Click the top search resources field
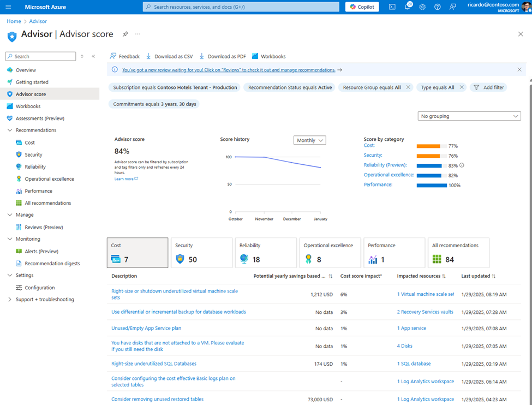532x405 pixels. (241, 7)
